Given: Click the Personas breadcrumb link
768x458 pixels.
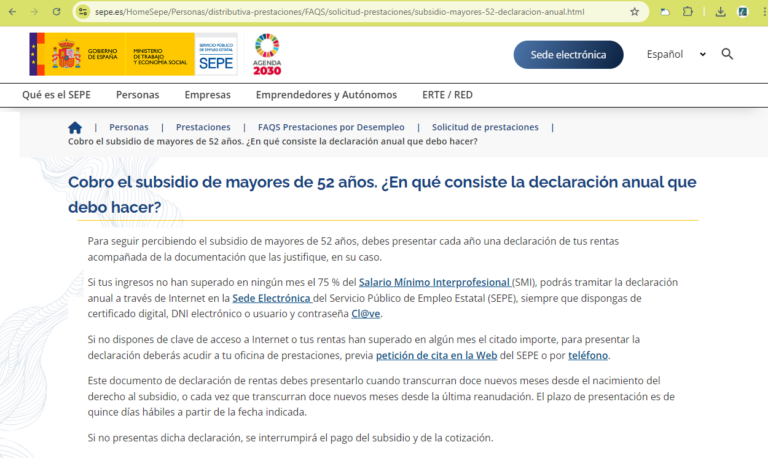Looking at the screenshot, I should point(129,127).
